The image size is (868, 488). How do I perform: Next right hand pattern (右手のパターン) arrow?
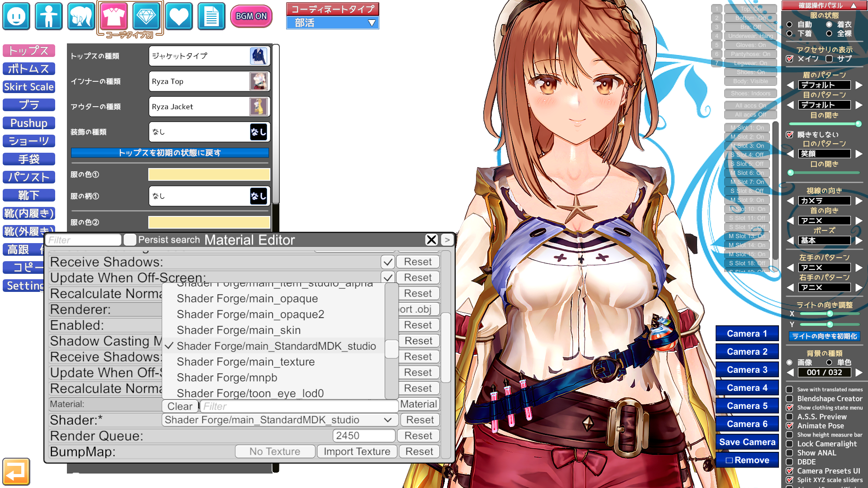coord(859,287)
